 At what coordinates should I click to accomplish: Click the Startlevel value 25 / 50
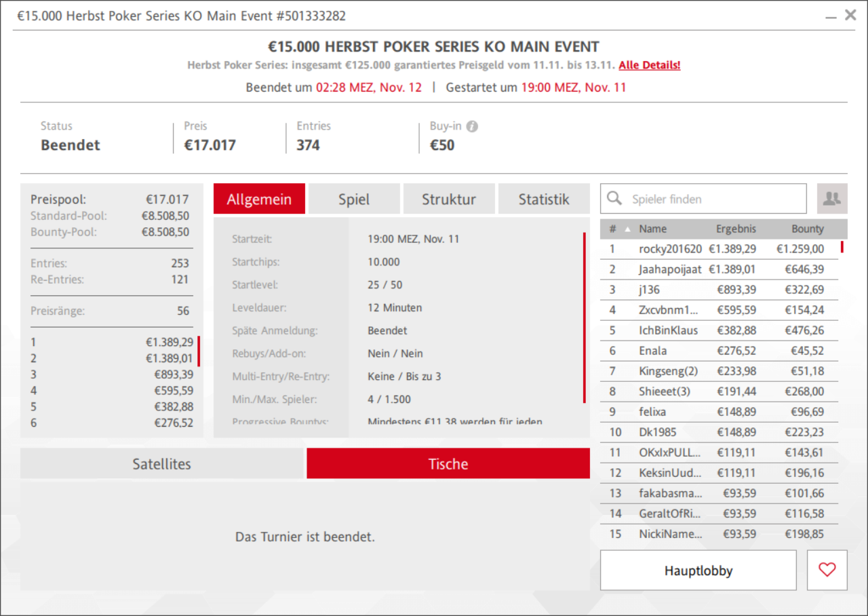[385, 285]
